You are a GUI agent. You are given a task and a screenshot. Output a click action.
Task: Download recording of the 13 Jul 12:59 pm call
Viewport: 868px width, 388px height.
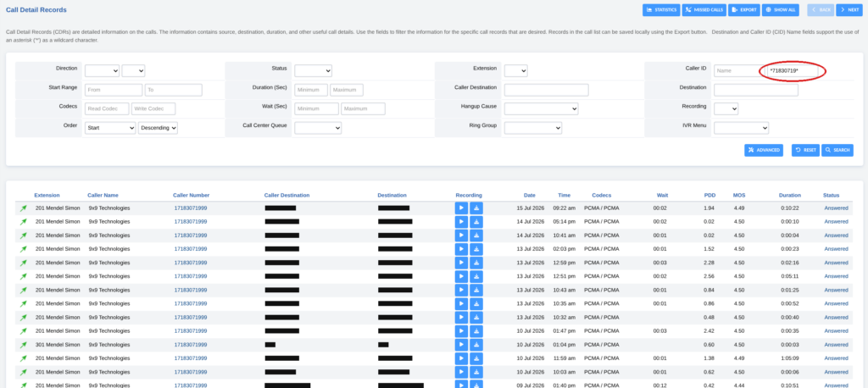[476, 263]
